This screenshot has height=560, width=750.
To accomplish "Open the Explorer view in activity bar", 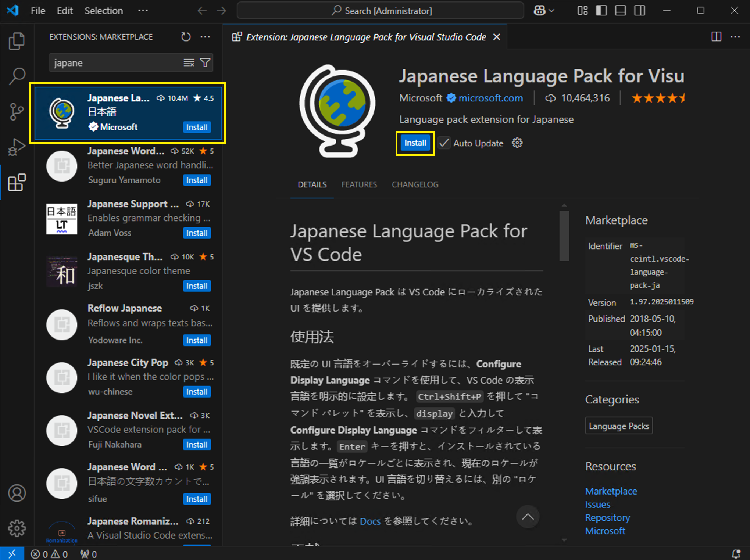I will point(17,41).
